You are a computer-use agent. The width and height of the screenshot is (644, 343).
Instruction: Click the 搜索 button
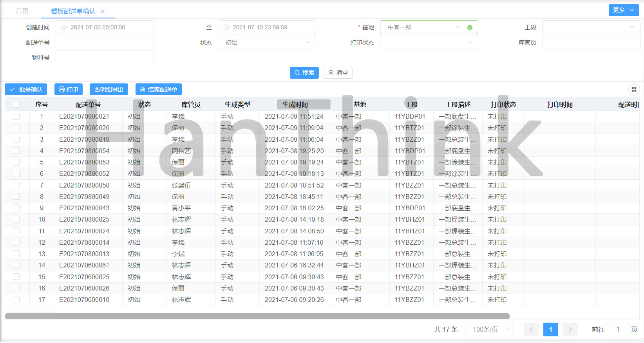304,73
